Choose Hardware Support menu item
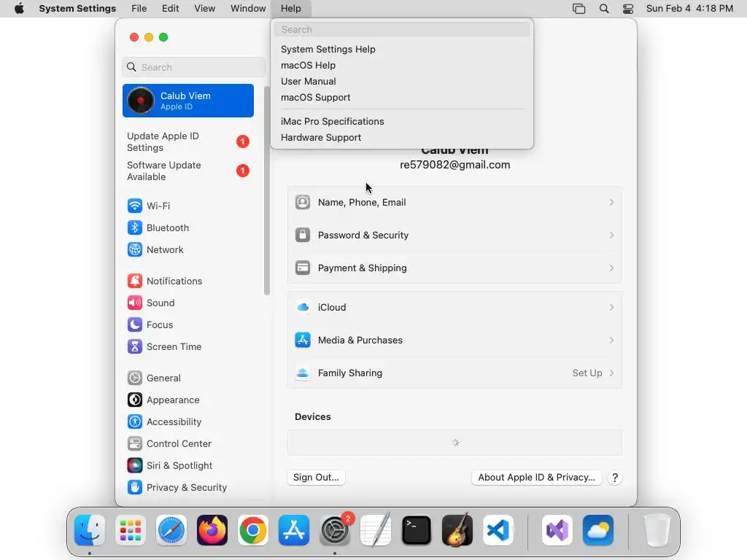Image resolution: width=747 pixels, height=560 pixels. [402, 138]
